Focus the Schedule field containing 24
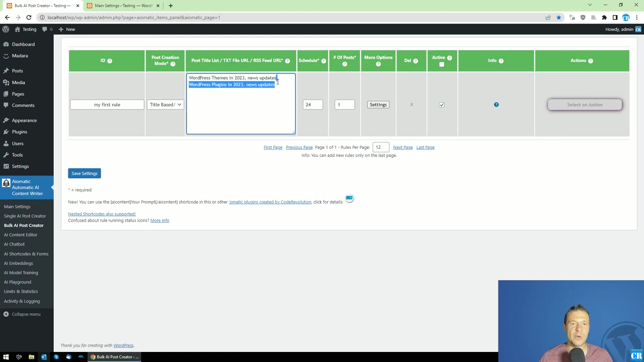Viewport: 644px width, 362px height. point(312,105)
